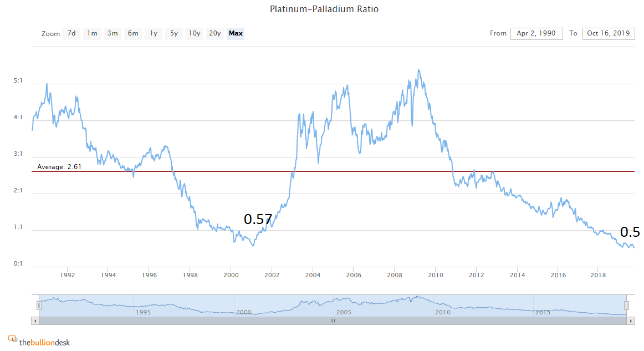
Task: Grab the right navigator handle
Action: (x=626, y=306)
